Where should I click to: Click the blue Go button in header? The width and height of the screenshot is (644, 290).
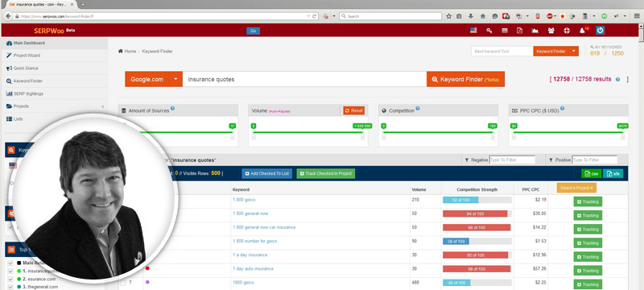click(x=253, y=31)
